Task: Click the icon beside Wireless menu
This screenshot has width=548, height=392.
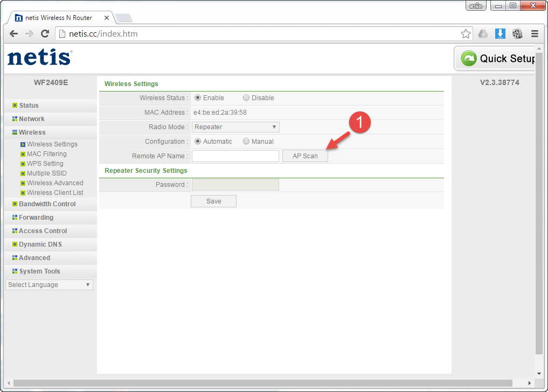Action: 15,132
